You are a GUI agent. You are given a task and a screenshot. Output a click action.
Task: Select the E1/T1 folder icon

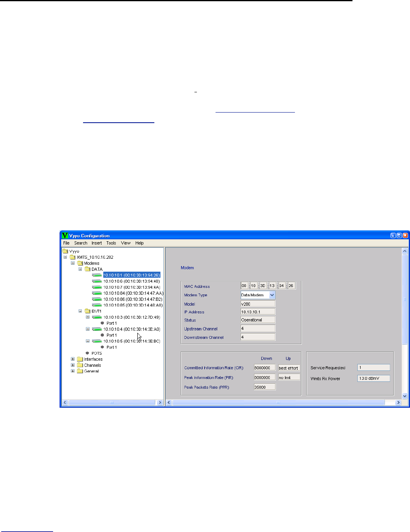coord(88,311)
